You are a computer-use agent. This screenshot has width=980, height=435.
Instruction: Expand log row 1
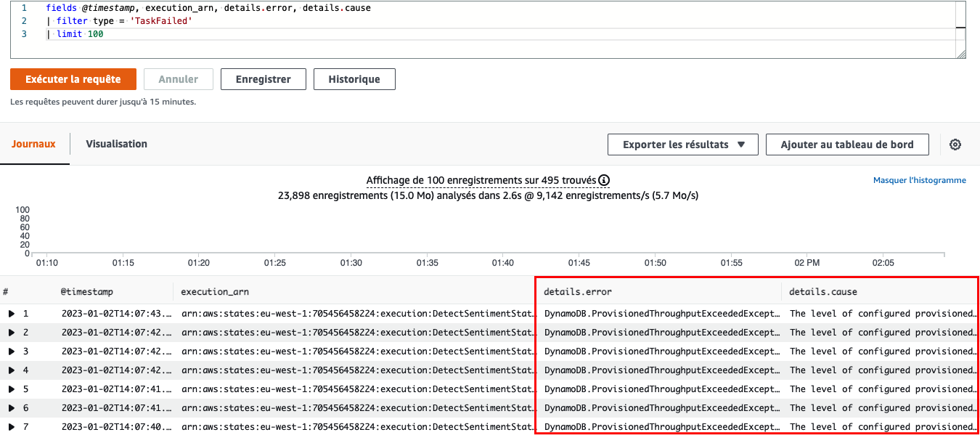pos(11,314)
